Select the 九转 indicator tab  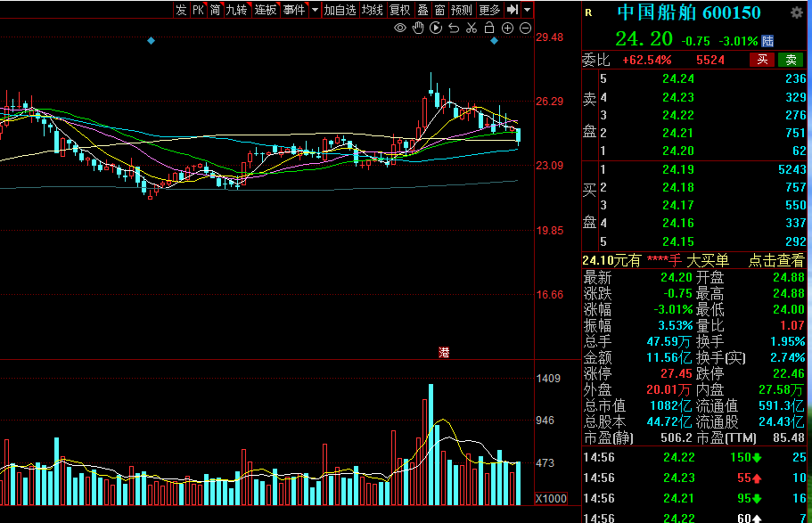[x=236, y=10]
